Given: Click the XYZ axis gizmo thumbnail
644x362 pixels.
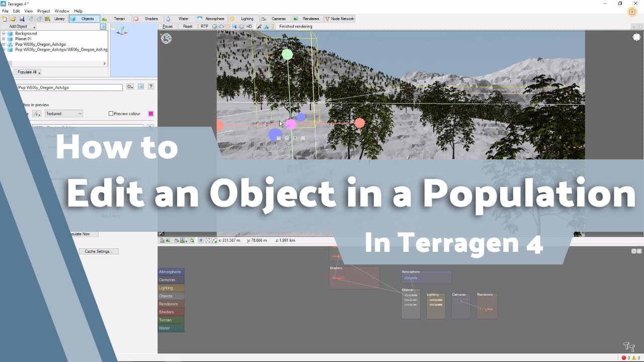Looking at the screenshot, I should 122,32.
